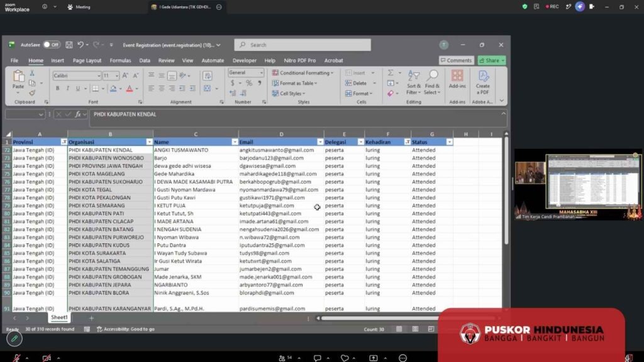Click the Comments button
This screenshot has height=362, width=644.
pyautogui.click(x=457, y=60)
